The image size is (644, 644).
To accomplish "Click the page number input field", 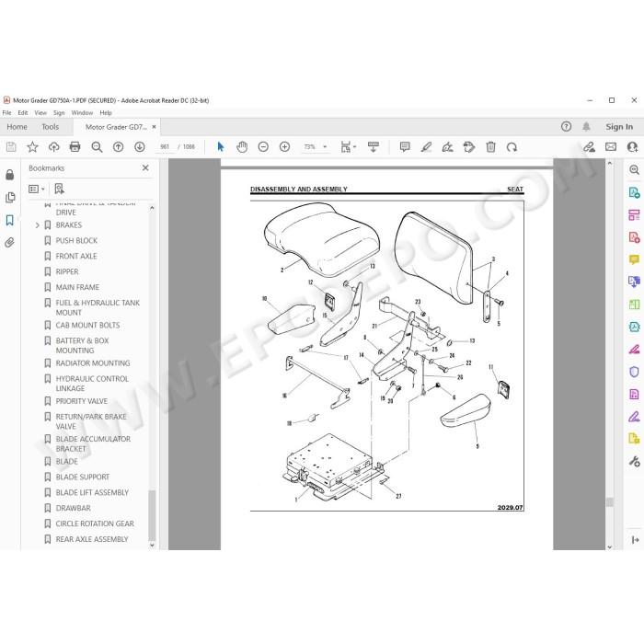I will pyautogui.click(x=165, y=146).
